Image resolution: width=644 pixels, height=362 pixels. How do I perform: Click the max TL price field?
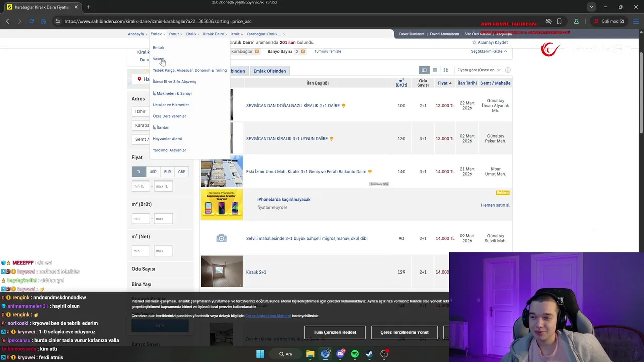point(164,186)
